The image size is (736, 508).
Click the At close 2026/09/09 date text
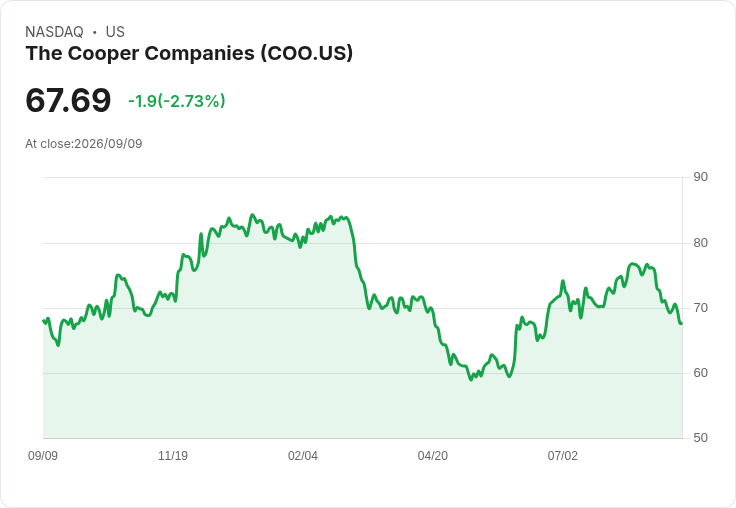[x=84, y=144]
